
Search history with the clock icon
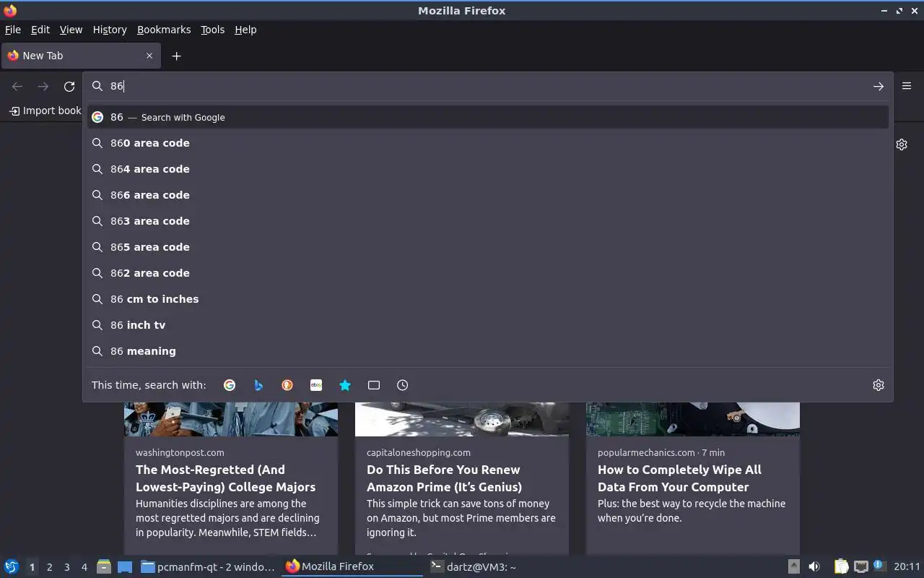403,385
